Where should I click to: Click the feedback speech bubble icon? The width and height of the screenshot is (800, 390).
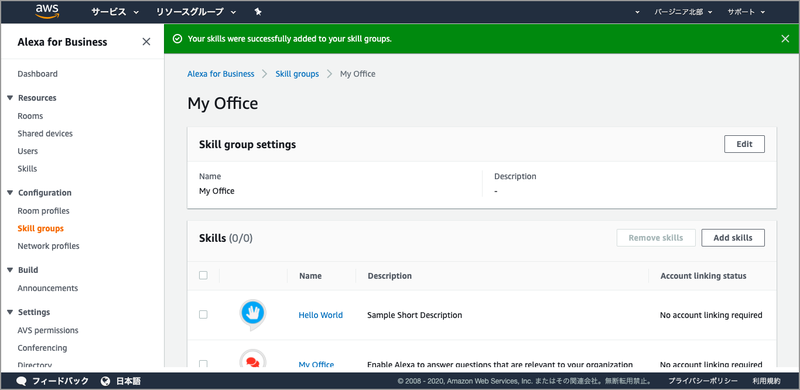point(21,381)
